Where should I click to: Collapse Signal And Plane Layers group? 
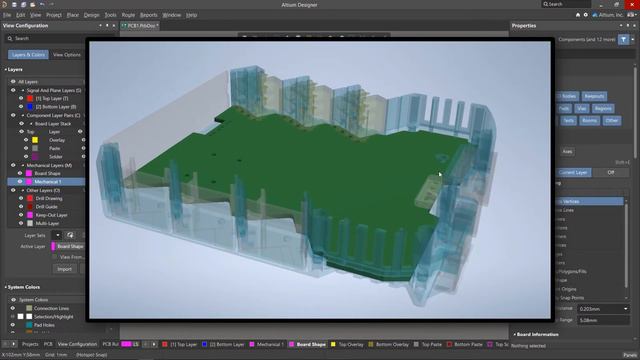pos(23,90)
